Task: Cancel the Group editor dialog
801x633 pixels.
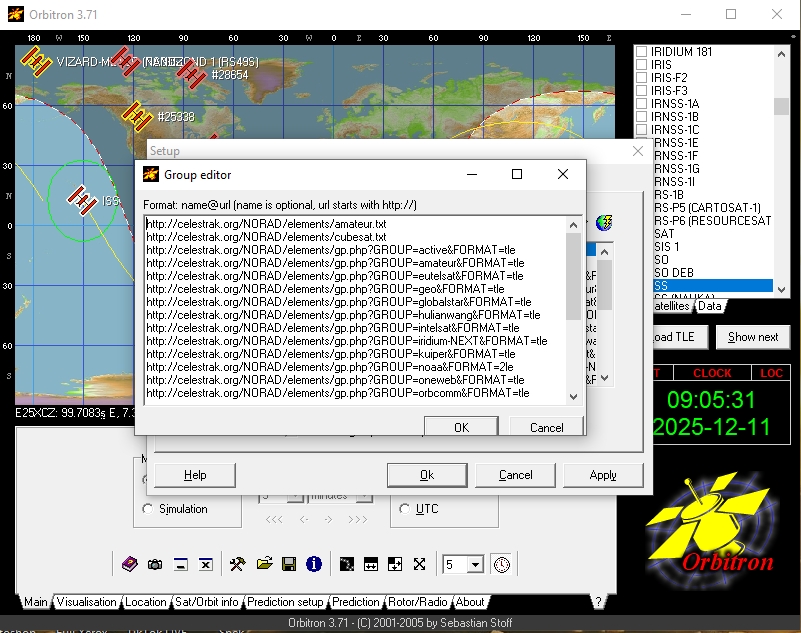Action: click(546, 427)
